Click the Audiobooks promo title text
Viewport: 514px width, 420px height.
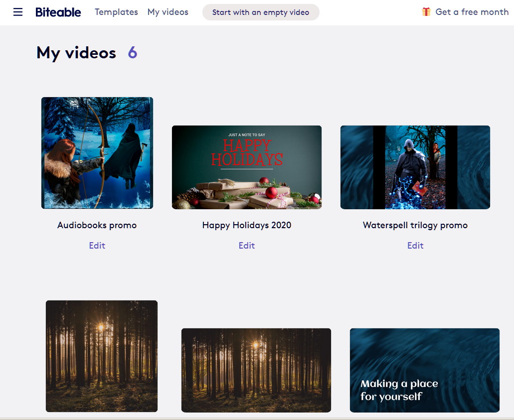(x=97, y=225)
